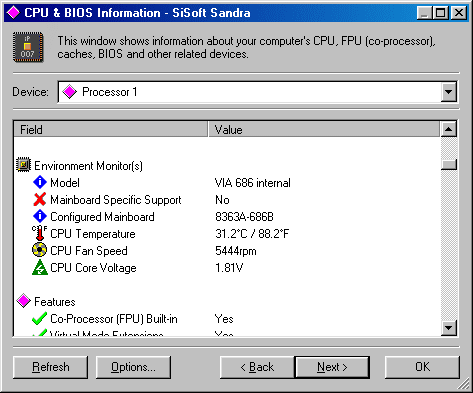Click the value 1.81V

[229, 268]
